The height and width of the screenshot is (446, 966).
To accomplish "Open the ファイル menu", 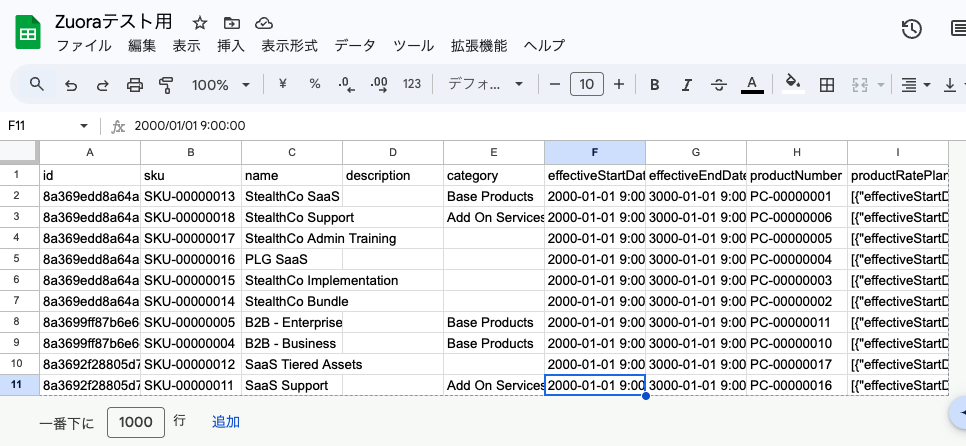I will [83, 46].
